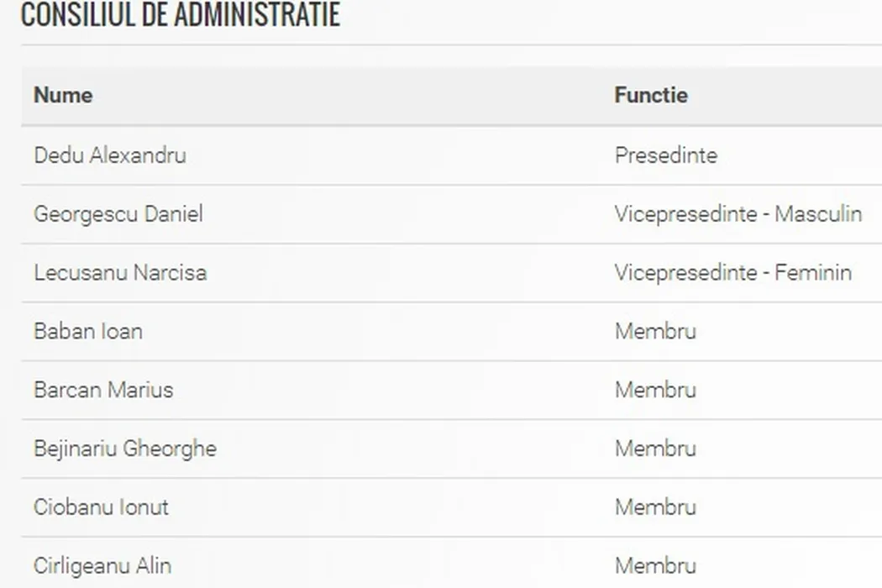This screenshot has height=588, width=882.
Task: Click on Baban Ioan in the table
Action: point(88,331)
